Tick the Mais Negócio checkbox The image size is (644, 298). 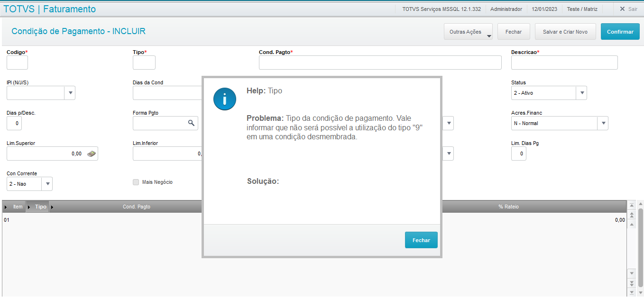136,182
